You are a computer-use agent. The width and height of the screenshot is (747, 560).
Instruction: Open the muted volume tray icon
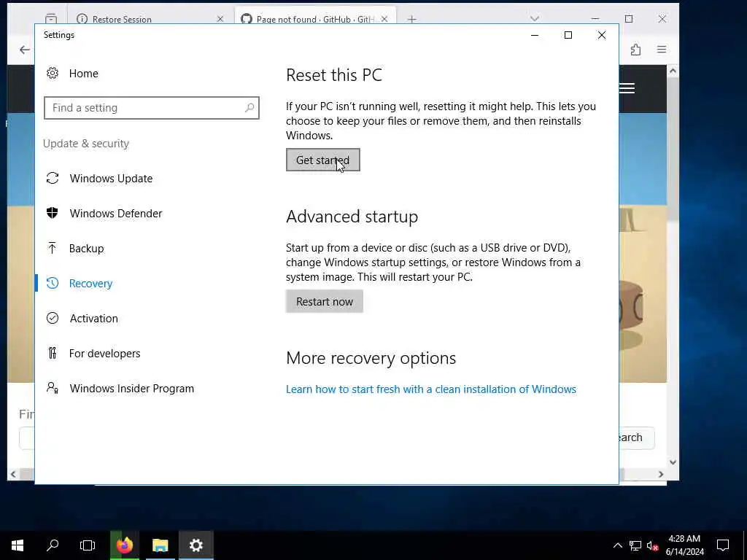pyautogui.click(x=653, y=545)
